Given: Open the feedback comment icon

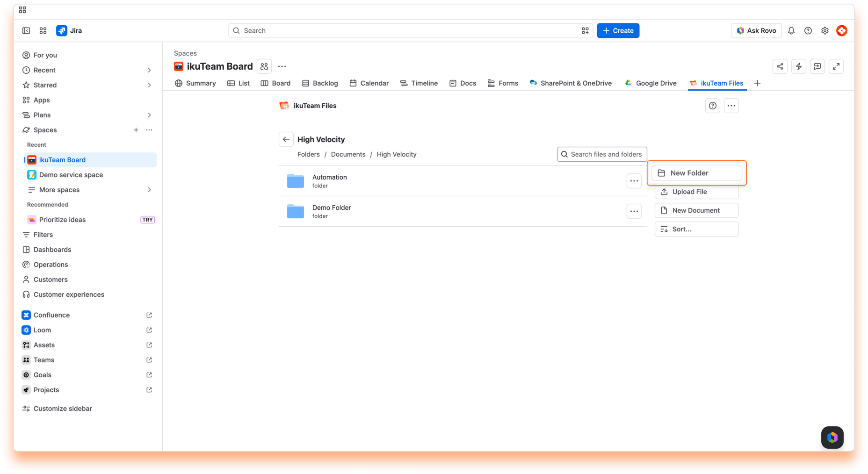Looking at the screenshot, I should click(x=817, y=66).
